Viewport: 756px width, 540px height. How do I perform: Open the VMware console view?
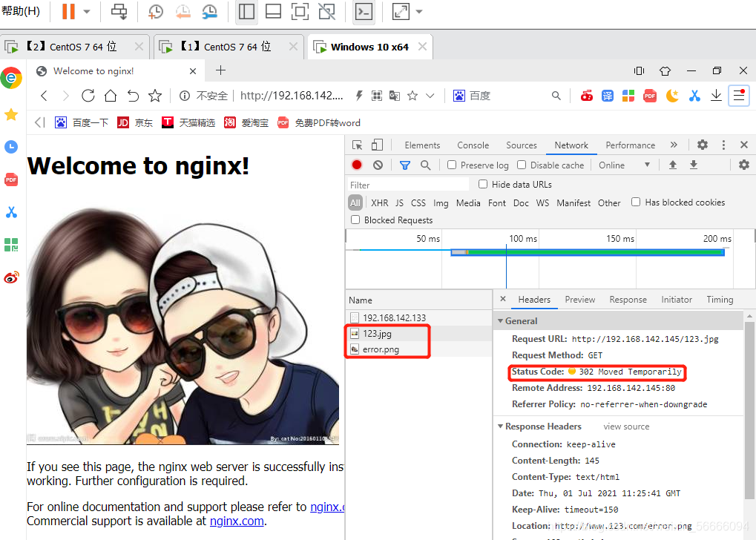[364, 12]
